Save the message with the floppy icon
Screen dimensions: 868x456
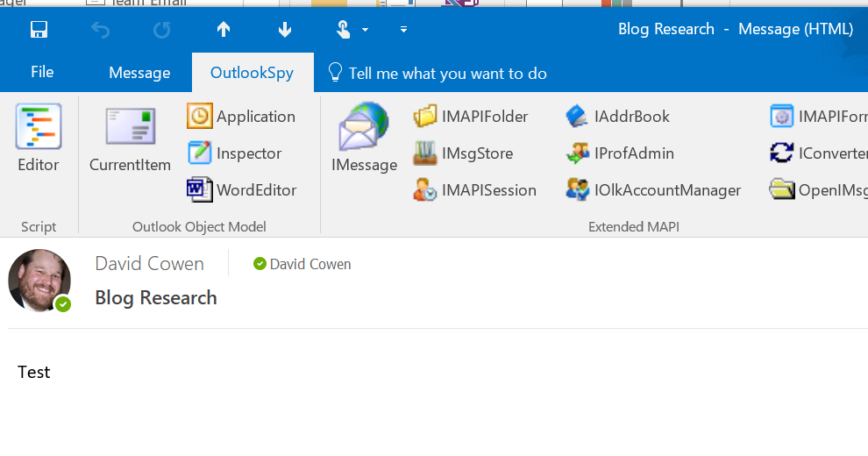(x=39, y=30)
